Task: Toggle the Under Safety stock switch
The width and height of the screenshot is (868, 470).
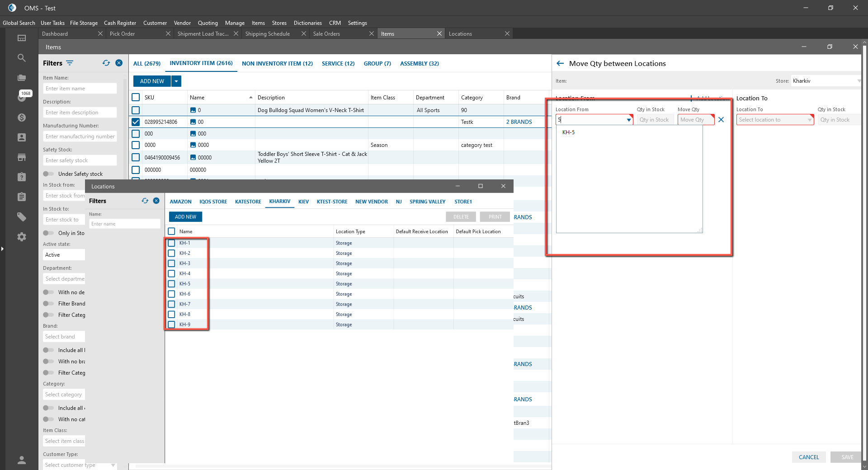Action: tap(48, 174)
